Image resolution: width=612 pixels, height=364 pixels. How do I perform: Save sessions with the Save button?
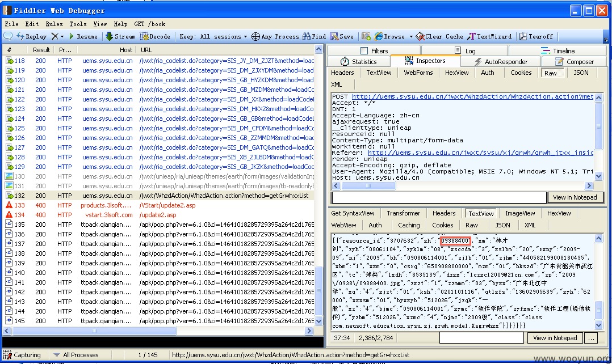coord(342,36)
